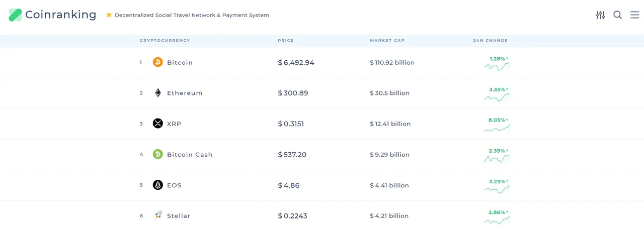
Task: Click Stellar price $0.2243
Action: pyautogui.click(x=292, y=216)
